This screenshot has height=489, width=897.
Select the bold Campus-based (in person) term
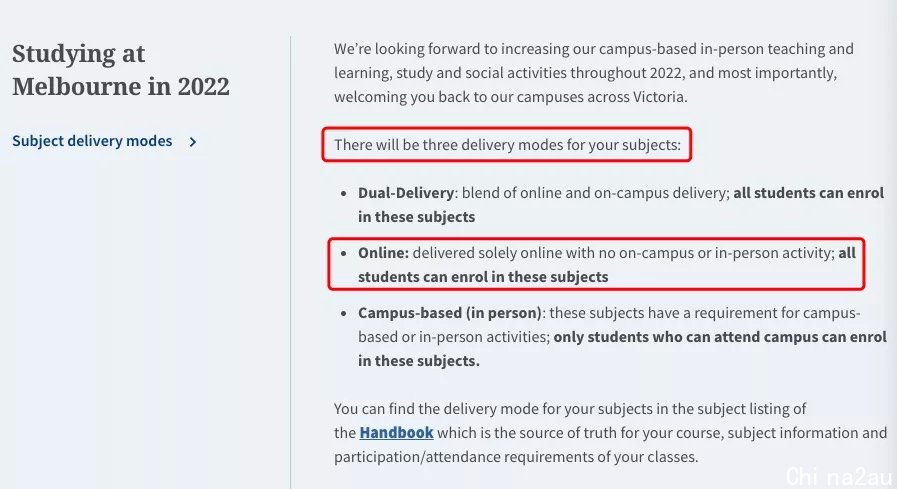(450, 313)
